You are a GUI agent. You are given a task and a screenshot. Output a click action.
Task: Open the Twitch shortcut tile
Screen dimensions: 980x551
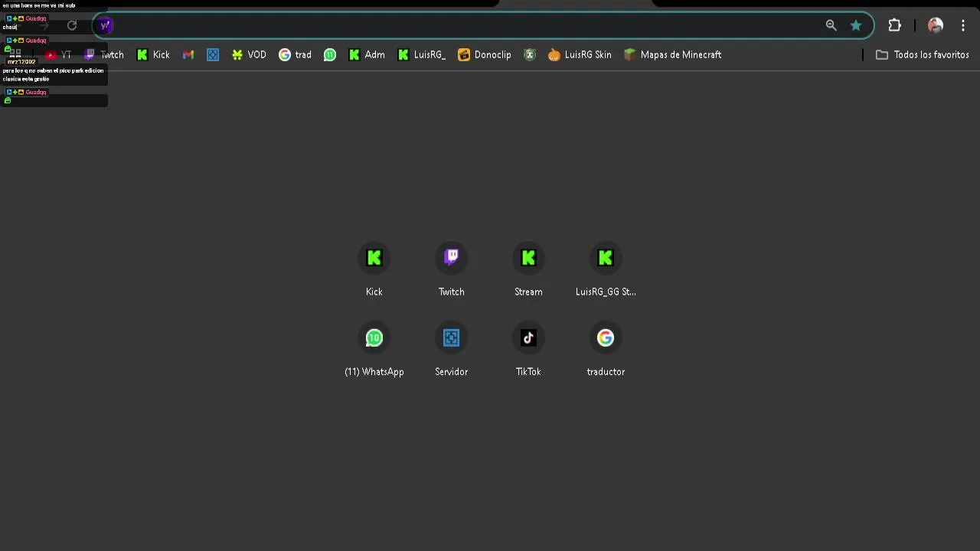[452, 269]
